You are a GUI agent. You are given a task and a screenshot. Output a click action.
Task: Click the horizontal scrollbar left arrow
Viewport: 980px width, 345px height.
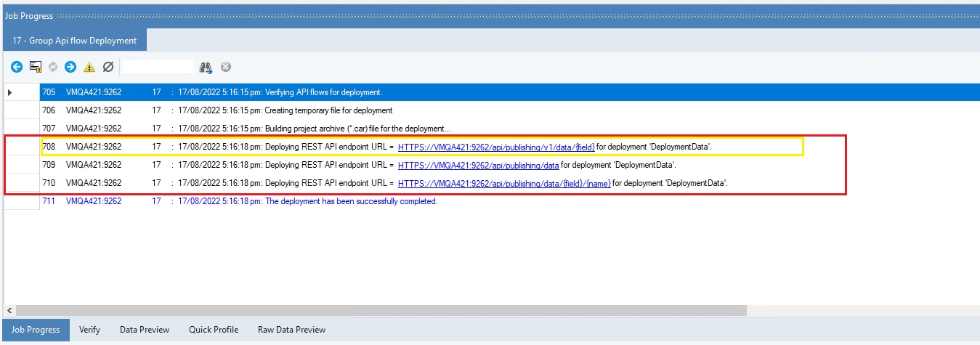coord(9,310)
